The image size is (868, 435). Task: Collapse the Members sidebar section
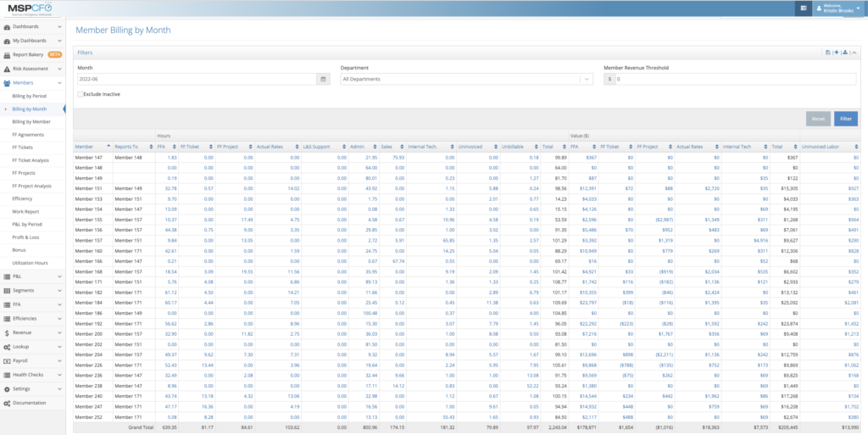[x=32, y=83]
